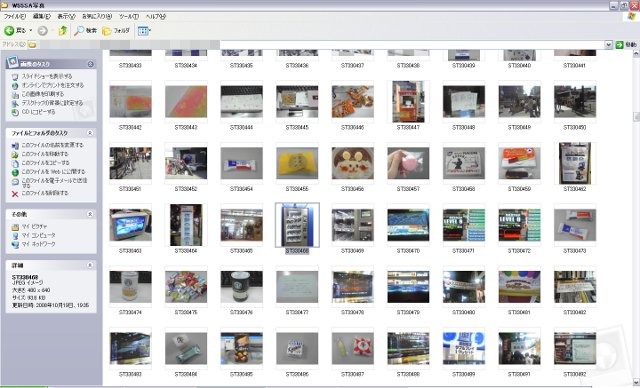Open the ファイル(F) menu
640x388 pixels.
coord(15,16)
